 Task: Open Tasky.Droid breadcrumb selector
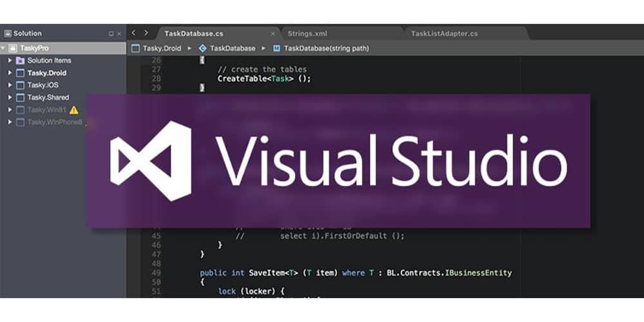tap(162, 48)
